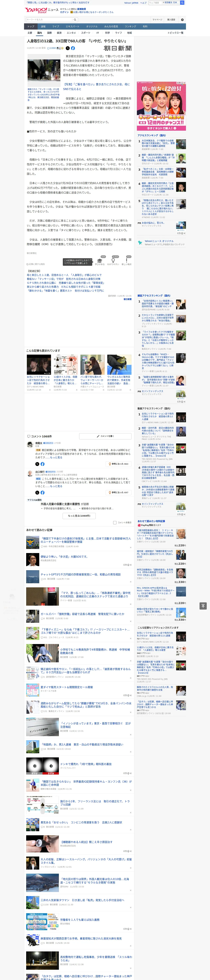
Task: Click the 記事に関する報告 link
Action: [36, 264]
